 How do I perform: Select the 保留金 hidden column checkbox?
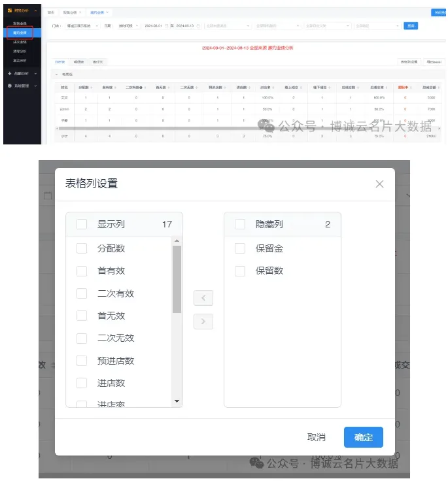[x=240, y=248]
